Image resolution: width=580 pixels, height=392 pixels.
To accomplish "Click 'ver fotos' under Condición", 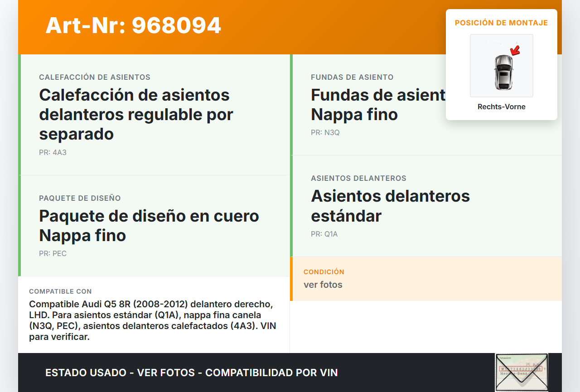I will click(x=323, y=285).
